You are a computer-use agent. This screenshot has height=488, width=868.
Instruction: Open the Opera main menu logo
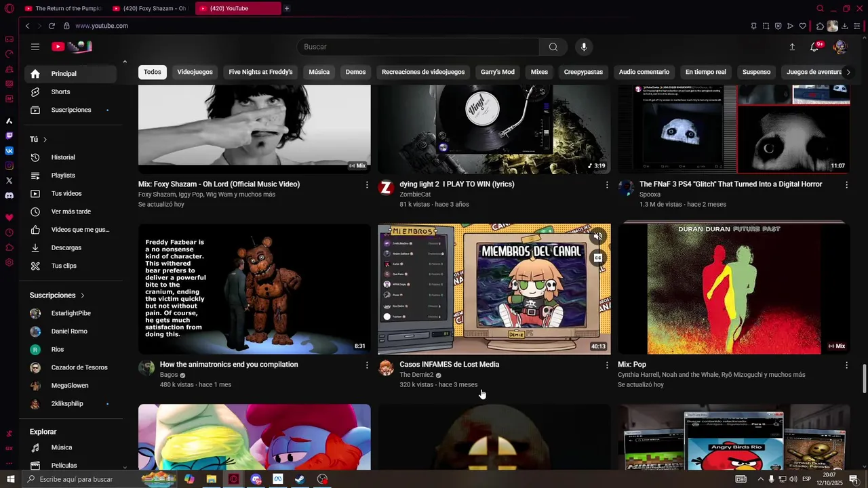click(x=9, y=8)
